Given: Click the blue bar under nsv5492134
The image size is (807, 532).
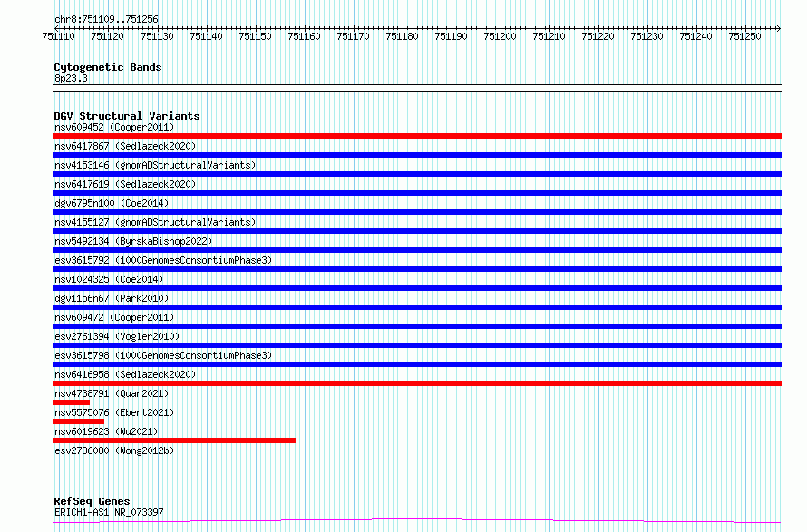Looking at the screenshot, I should (x=417, y=250).
